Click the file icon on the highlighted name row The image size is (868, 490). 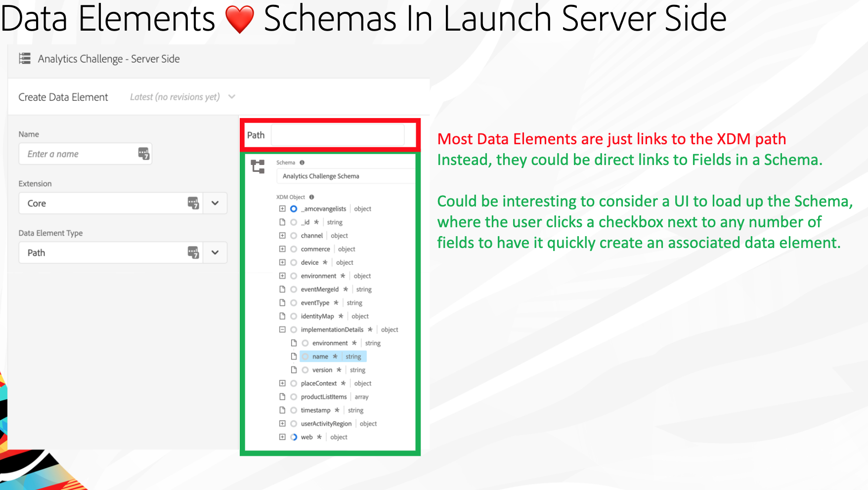pos(294,357)
